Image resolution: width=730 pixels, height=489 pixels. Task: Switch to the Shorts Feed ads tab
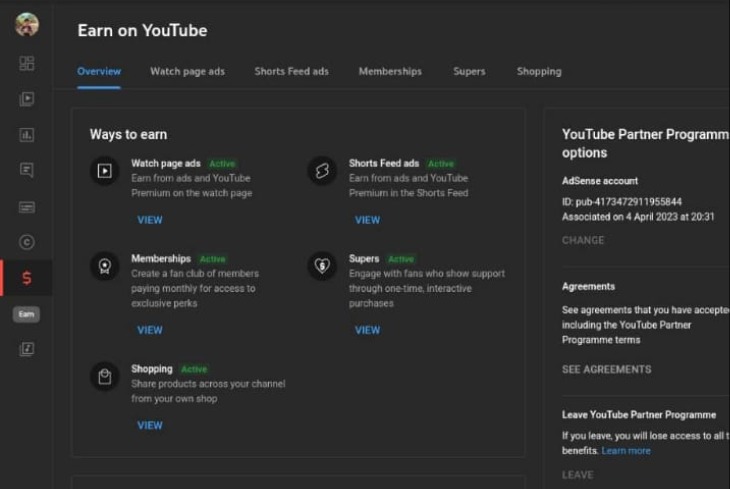coord(291,71)
